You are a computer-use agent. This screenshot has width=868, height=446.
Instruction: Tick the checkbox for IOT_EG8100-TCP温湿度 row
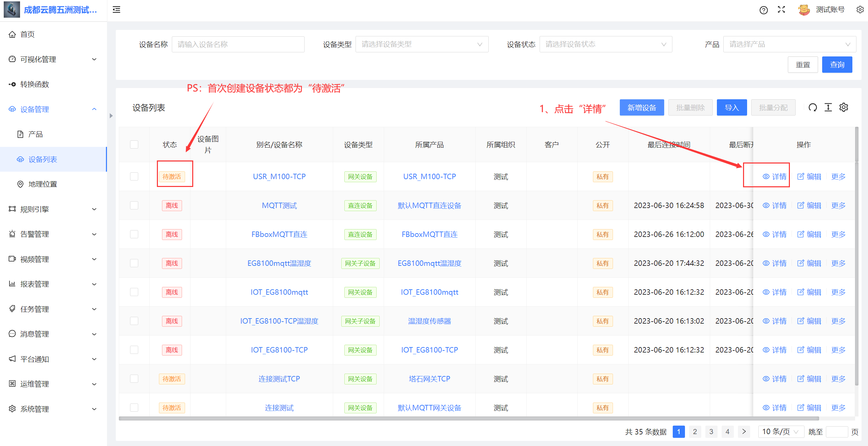click(x=134, y=321)
